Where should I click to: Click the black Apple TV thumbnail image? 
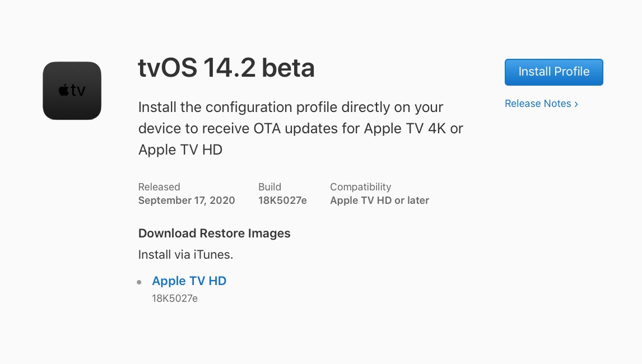[x=72, y=90]
